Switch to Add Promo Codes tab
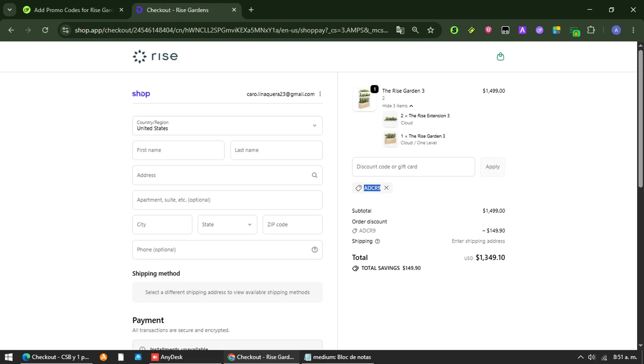This screenshot has height=364, width=644. click(73, 10)
